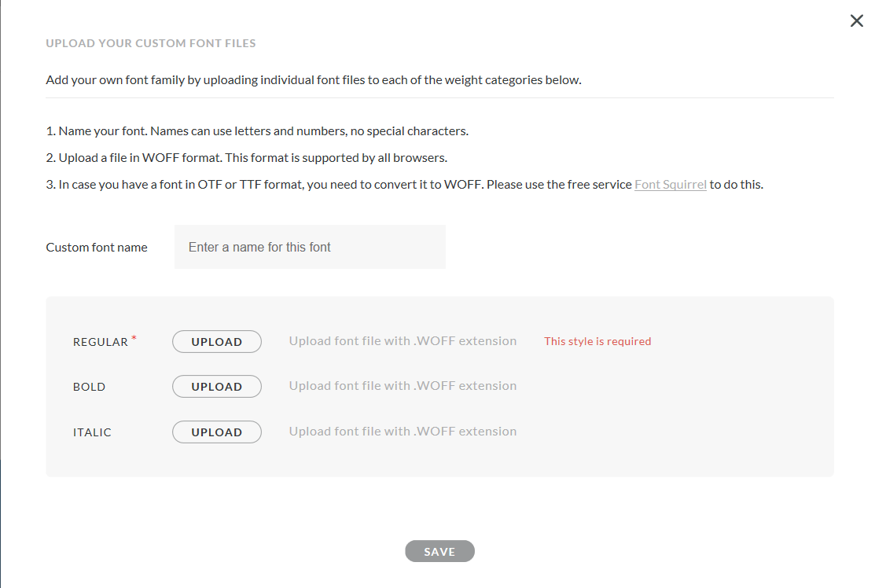This screenshot has width=875, height=588.
Task: Click Upload for the Bold style
Action: [217, 387]
